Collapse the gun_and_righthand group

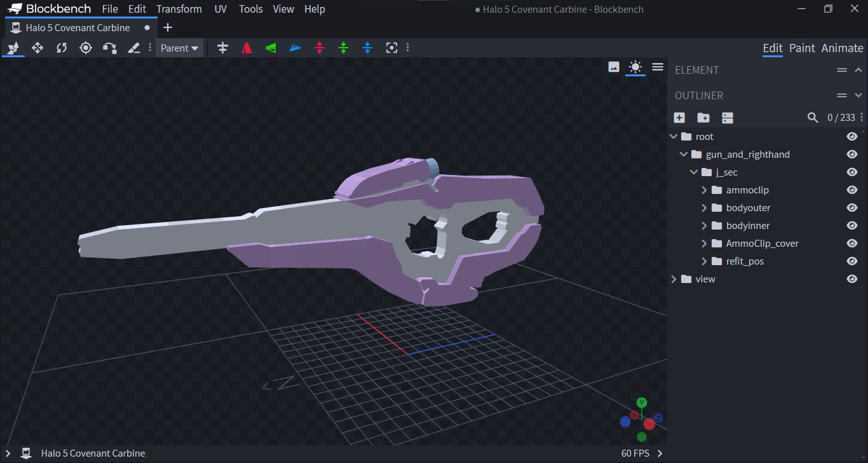click(684, 155)
